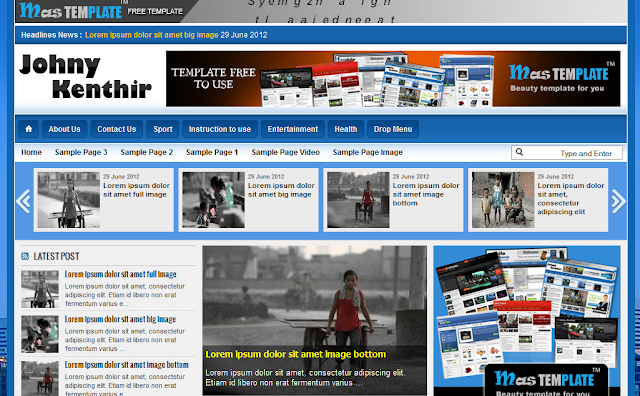640x396 pixels.
Task: Open carousel thumbnail for image bottom post
Action: 358,200
